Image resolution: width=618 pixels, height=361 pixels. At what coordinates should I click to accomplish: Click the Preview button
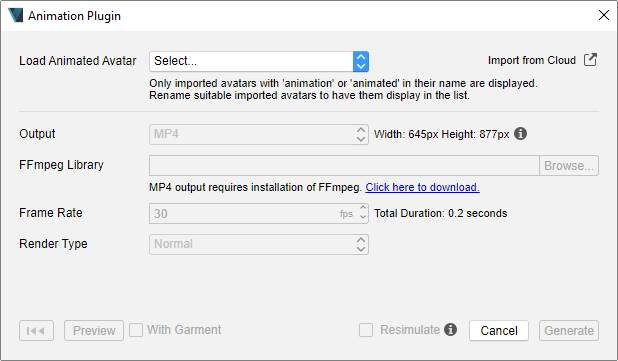point(94,331)
